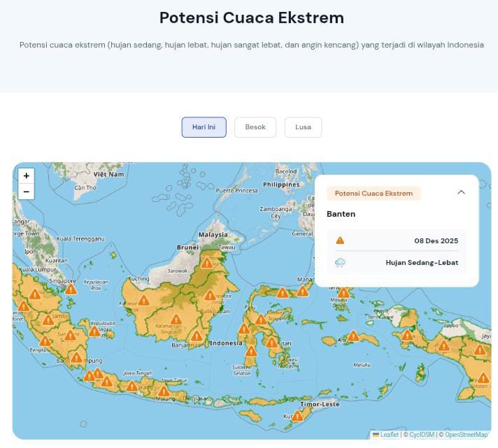Zoom out the map with minus button
The image size is (498, 448).
pos(27,192)
